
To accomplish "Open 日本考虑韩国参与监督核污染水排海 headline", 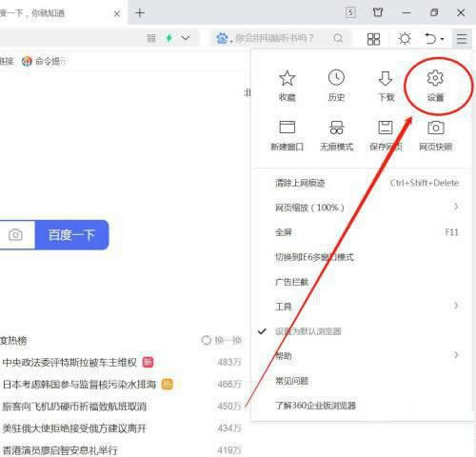I will tap(79, 385).
